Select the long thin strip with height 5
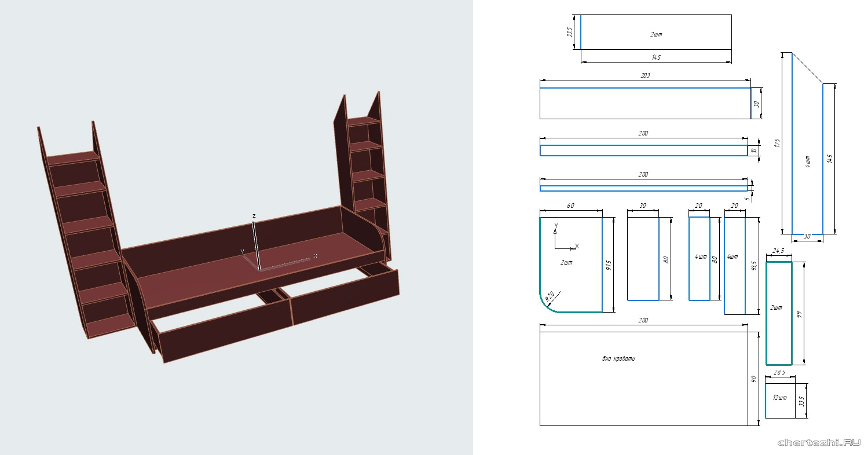The width and height of the screenshot is (868, 455). [643, 188]
